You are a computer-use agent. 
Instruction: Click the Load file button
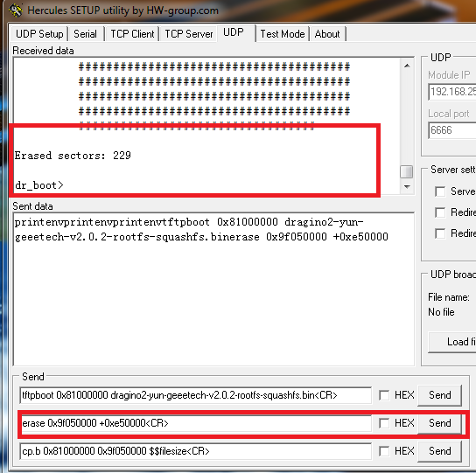pyautogui.click(x=452, y=342)
